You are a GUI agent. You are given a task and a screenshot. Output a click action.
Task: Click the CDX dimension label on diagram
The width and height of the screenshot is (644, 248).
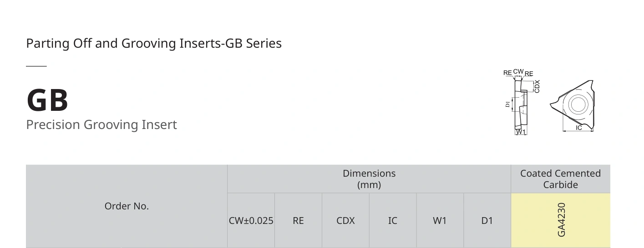537,86
